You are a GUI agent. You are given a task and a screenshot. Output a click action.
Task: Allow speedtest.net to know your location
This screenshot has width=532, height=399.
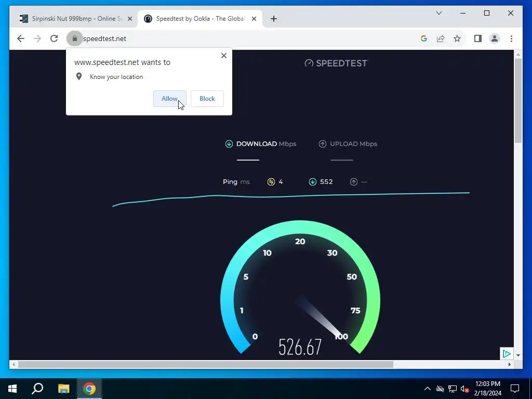(x=170, y=99)
